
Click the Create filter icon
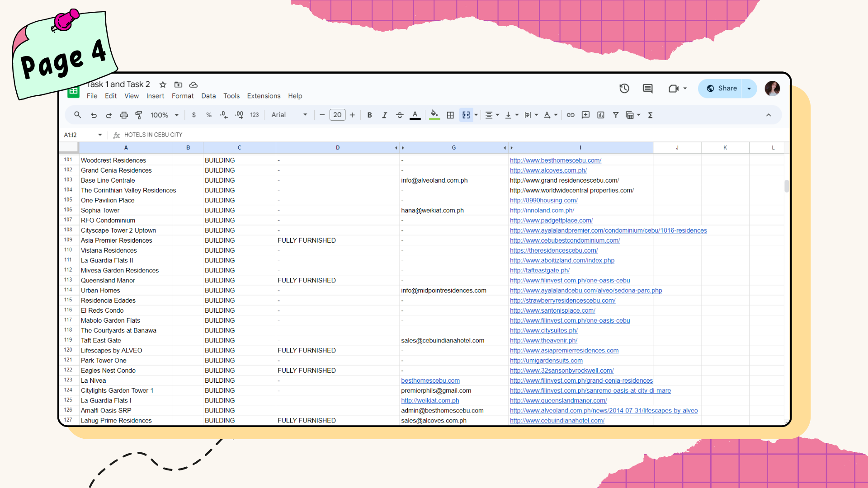click(616, 115)
